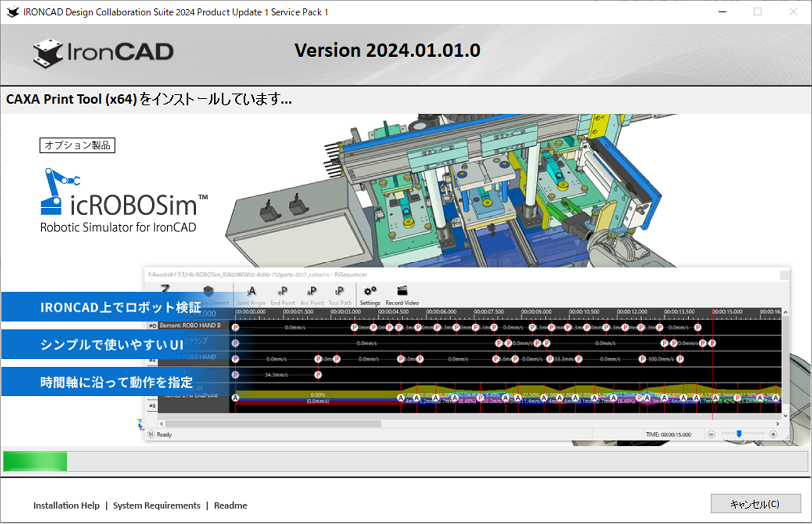Click the TIME: 00:00:15.000 readout in the banner
Viewport: 812px width, 524px height.
tap(668, 434)
